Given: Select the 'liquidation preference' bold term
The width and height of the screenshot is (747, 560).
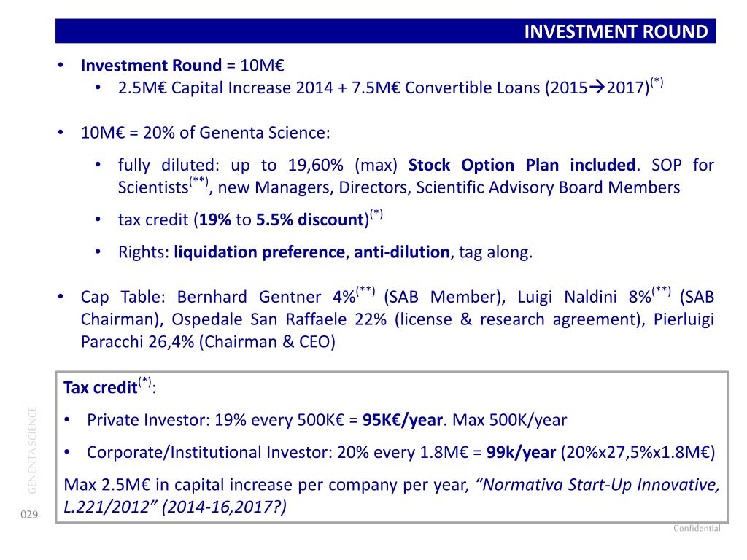Looking at the screenshot, I should pos(259,252).
